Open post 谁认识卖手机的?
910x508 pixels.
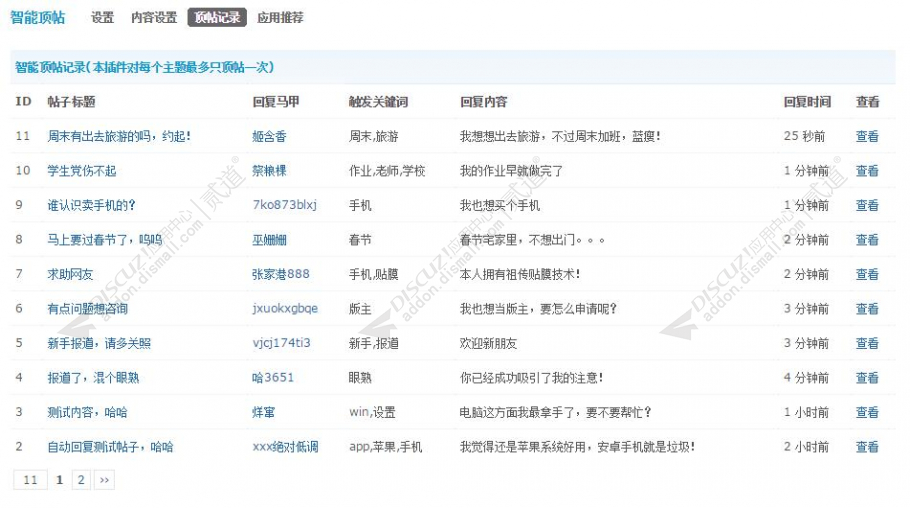click(91, 205)
